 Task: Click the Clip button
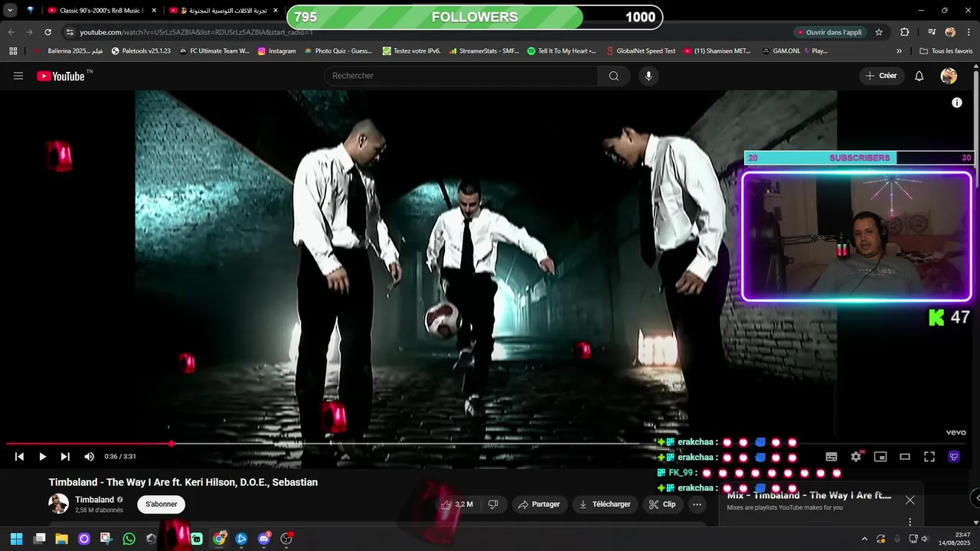tap(662, 504)
